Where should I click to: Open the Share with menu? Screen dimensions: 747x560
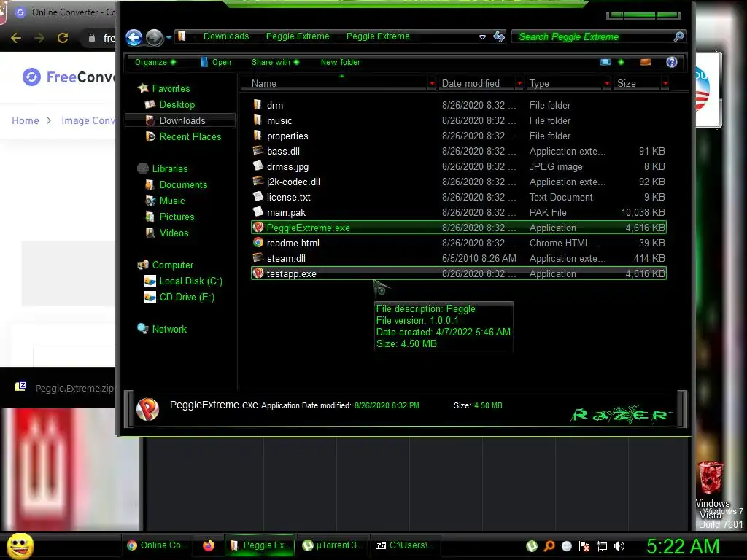275,62
